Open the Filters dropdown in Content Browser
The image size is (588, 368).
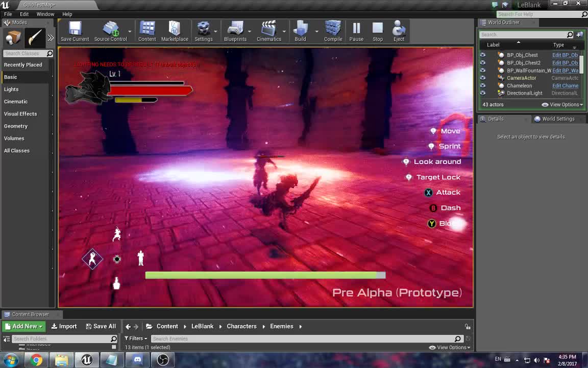point(136,338)
